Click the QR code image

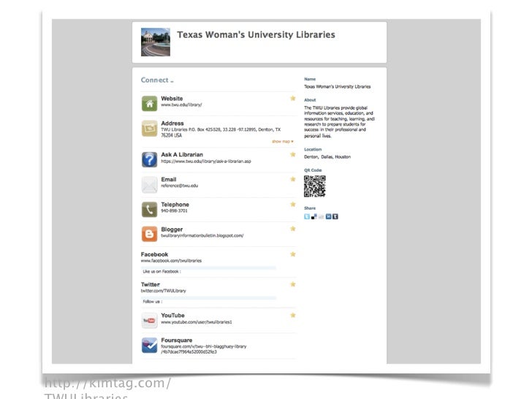315,186
